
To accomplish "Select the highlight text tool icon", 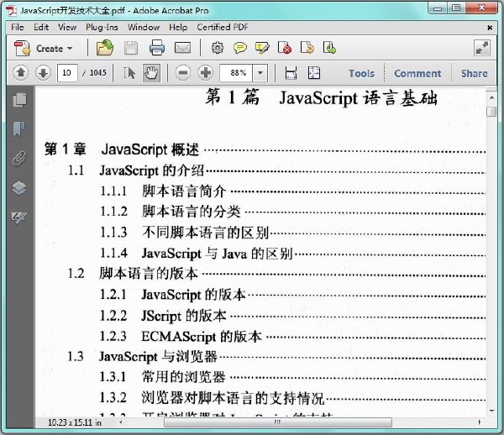I will point(262,48).
